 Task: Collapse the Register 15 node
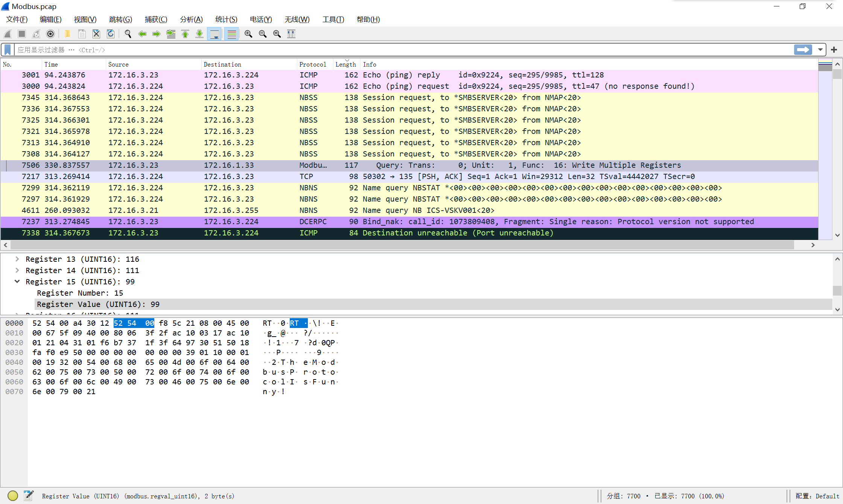tap(17, 282)
